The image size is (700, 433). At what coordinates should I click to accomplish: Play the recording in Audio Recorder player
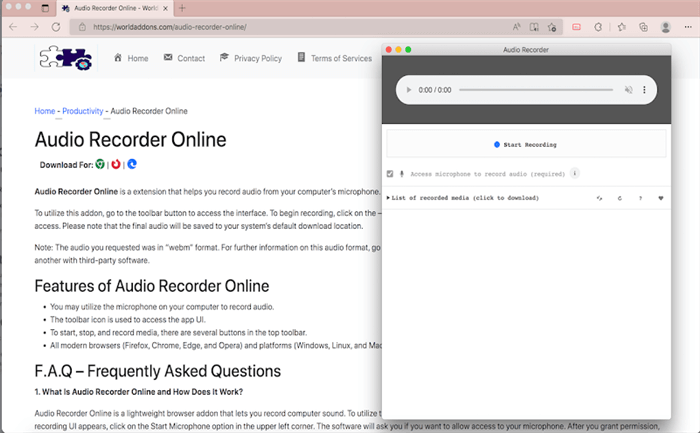point(408,90)
